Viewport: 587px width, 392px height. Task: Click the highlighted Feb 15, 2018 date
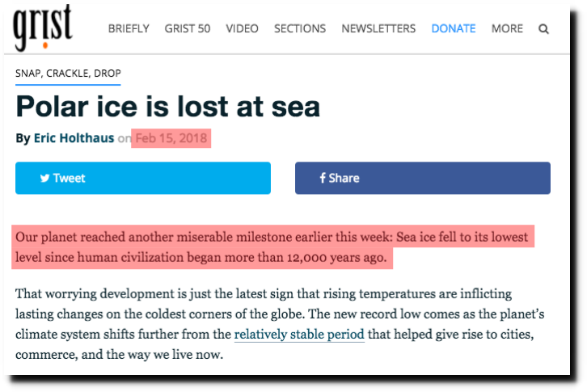pos(171,138)
